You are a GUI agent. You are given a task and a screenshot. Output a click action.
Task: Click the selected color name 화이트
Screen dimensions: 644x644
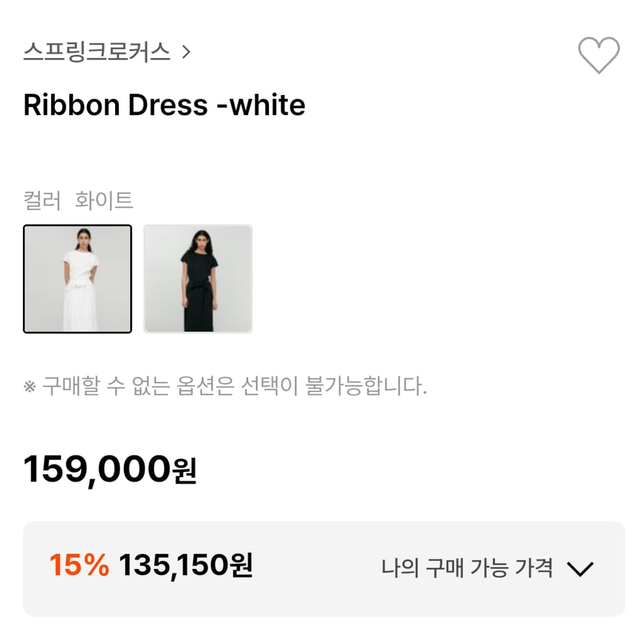pos(104,200)
